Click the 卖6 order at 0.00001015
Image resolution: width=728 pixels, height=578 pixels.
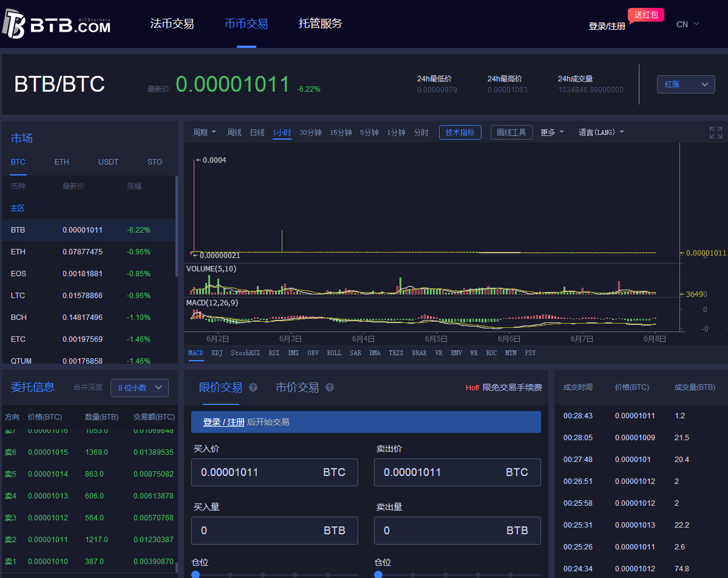(x=89, y=452)
